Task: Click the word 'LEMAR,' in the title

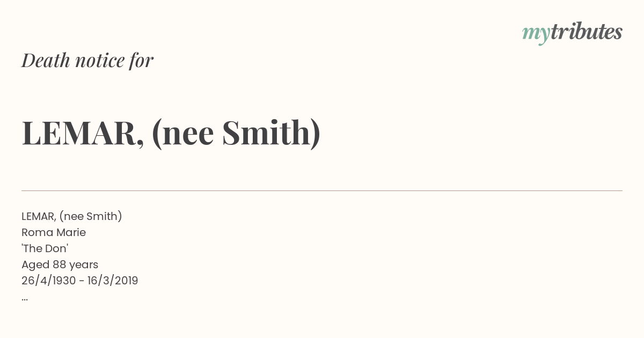Action: (x=83, y=133)
